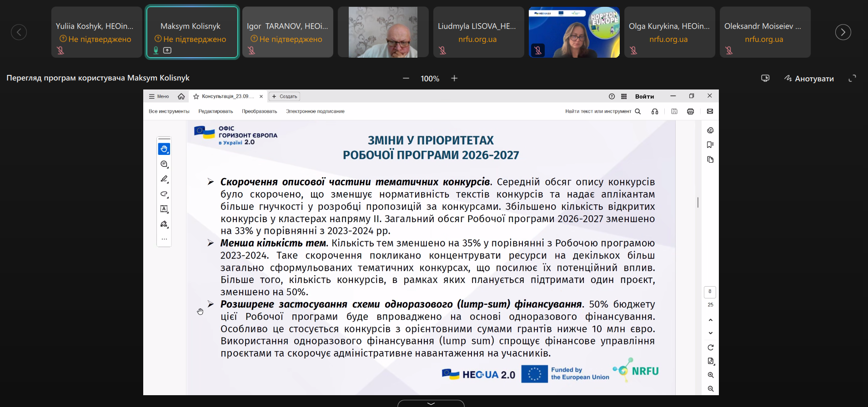Show previous participants with left arrow
The width and height of the screenshot is (868, 407).
pyautogui.click(x=19, y=32)
